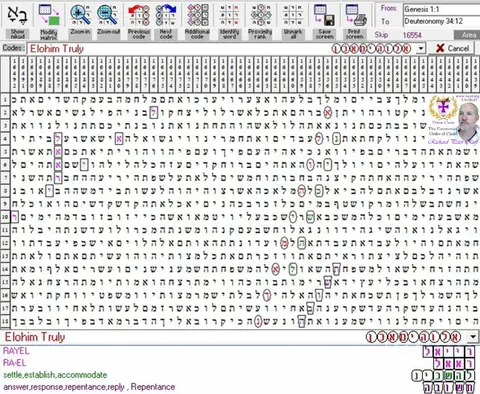480x394 pixels.
Task: Toggle the Show nikud tool
Action: (17, 21)
